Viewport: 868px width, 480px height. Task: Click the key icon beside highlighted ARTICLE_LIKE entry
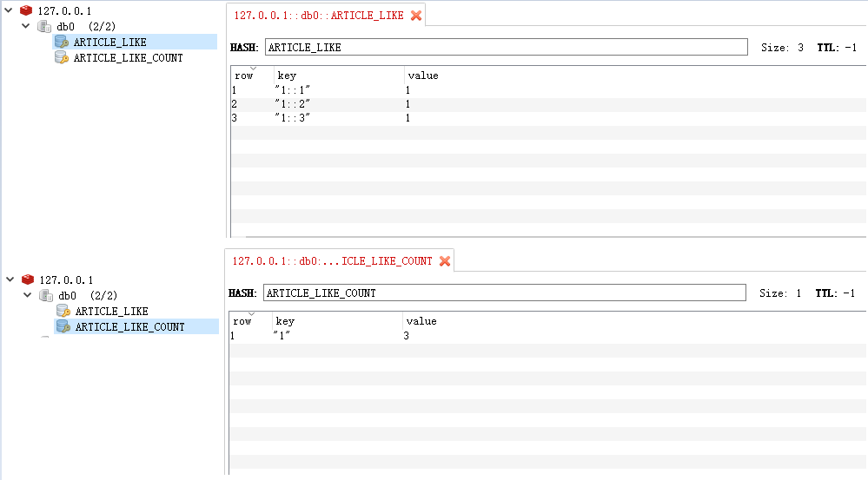61,42
